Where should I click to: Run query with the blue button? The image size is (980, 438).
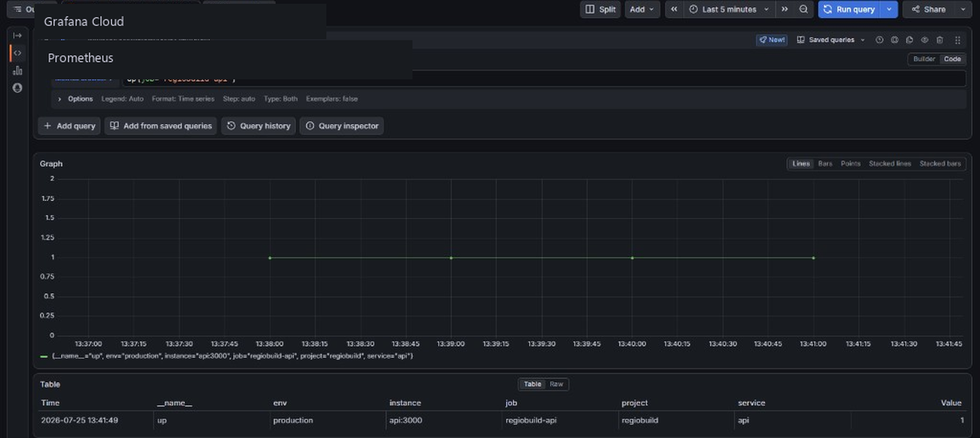coord(849,9)
